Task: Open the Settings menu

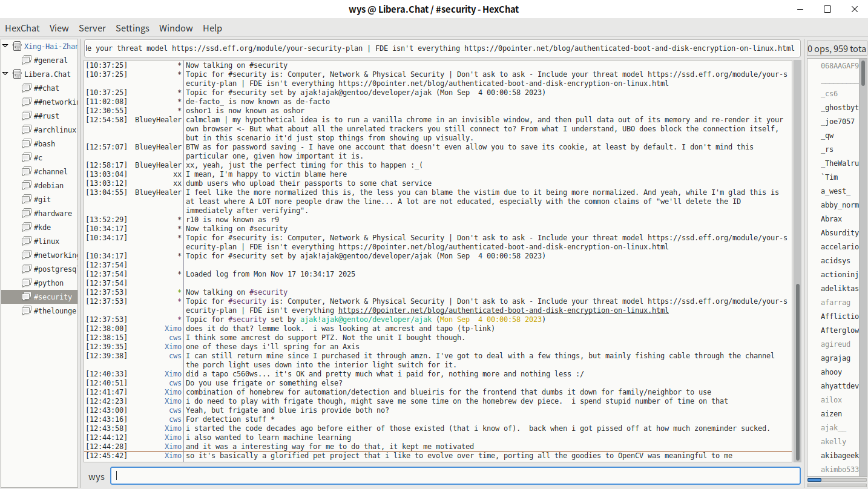Action: click(132, 28)
